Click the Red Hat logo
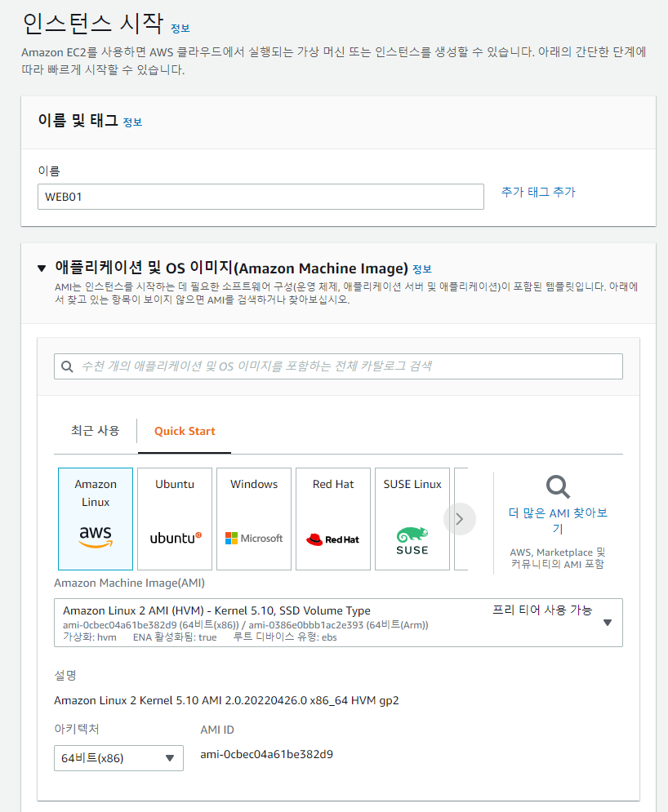 tap(332, 539)
